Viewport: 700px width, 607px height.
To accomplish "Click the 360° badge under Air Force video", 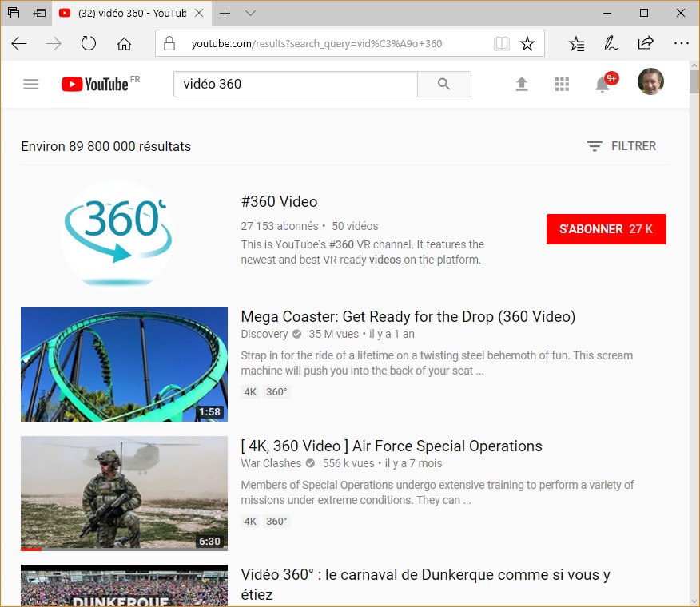I will pos(276,522).
